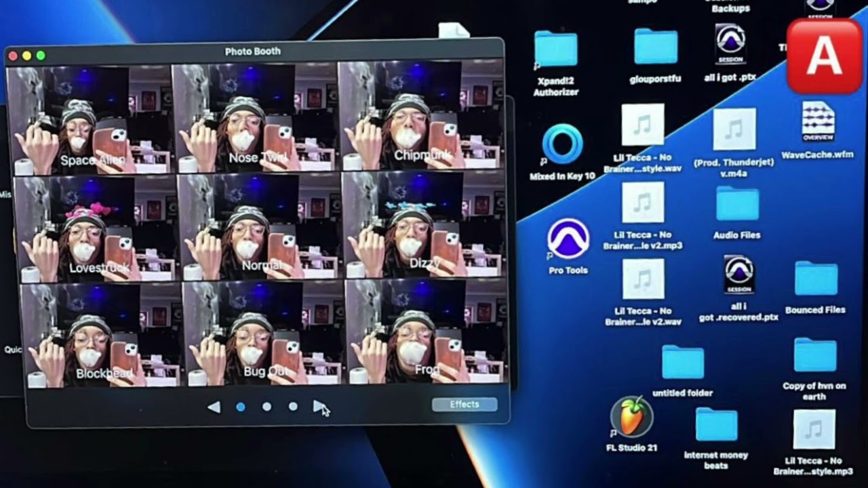Apply the Lovestruck effect thumbnail
This screenshot has width=868, height=488.
click(x=96, y=227)
